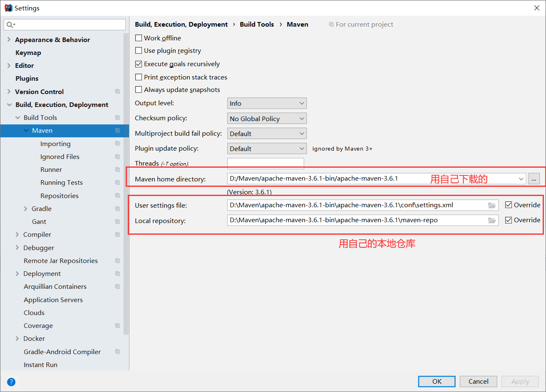Expand the Version Control tree node

coord(9,92)
